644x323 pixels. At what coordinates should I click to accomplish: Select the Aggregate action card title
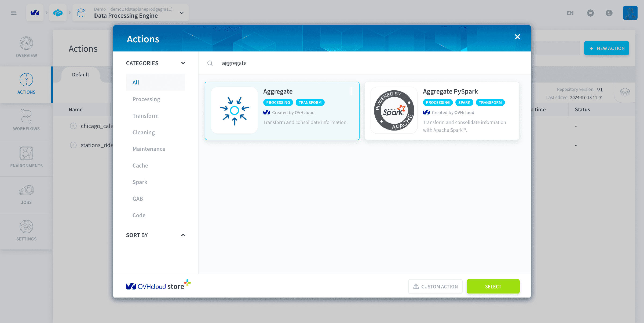click(278, 91)
